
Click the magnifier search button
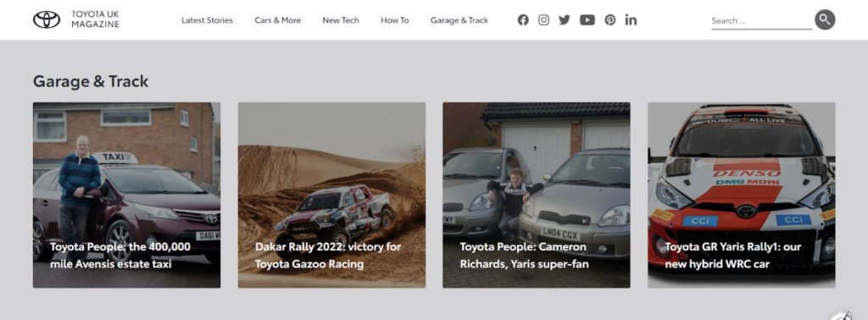[825, 19]
